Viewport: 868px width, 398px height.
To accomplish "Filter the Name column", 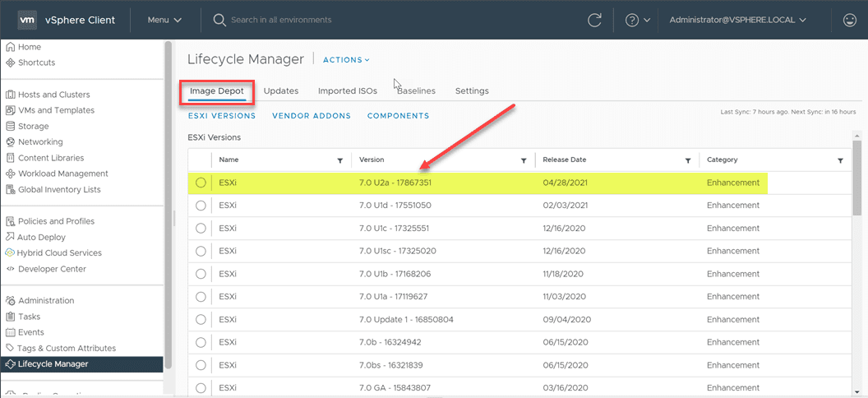I will (340, 160).
